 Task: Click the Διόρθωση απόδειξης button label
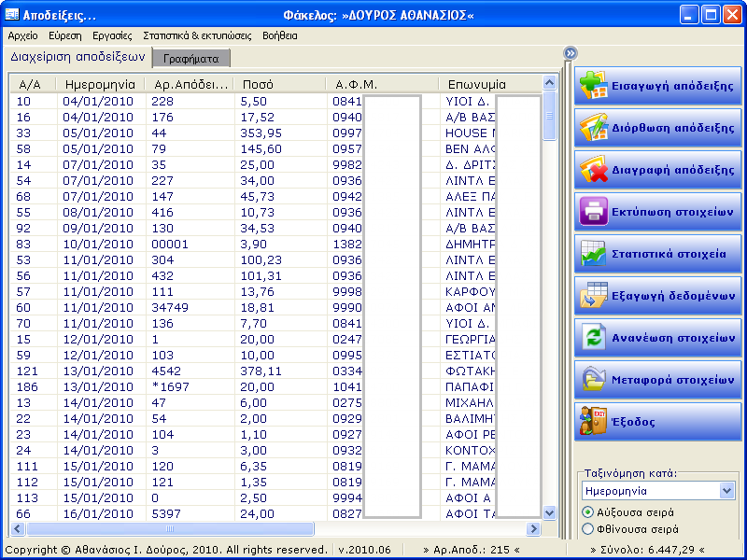(x=673, y=128)
